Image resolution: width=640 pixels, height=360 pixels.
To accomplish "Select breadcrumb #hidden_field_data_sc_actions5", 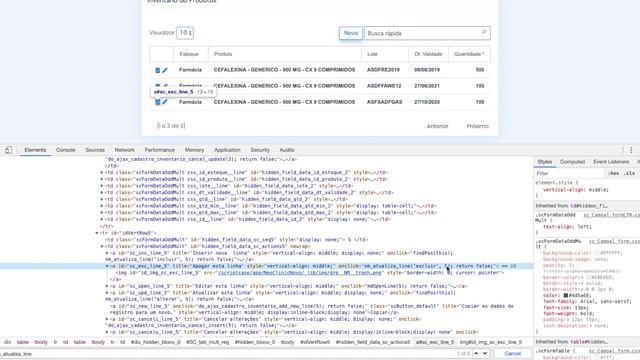I will [373, 342].
